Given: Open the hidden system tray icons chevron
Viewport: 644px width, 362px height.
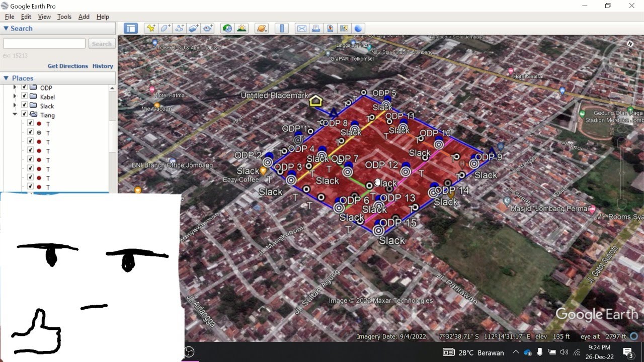Looking at the screenshot, I should 516,352.
